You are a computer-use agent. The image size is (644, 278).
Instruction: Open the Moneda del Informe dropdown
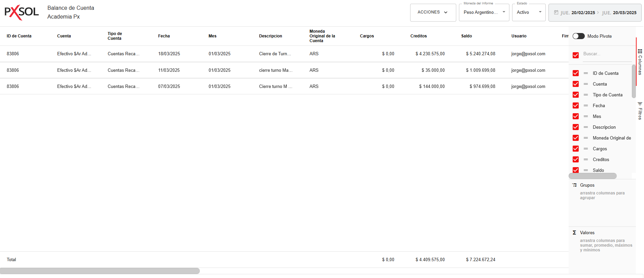(x=484, y=12)
